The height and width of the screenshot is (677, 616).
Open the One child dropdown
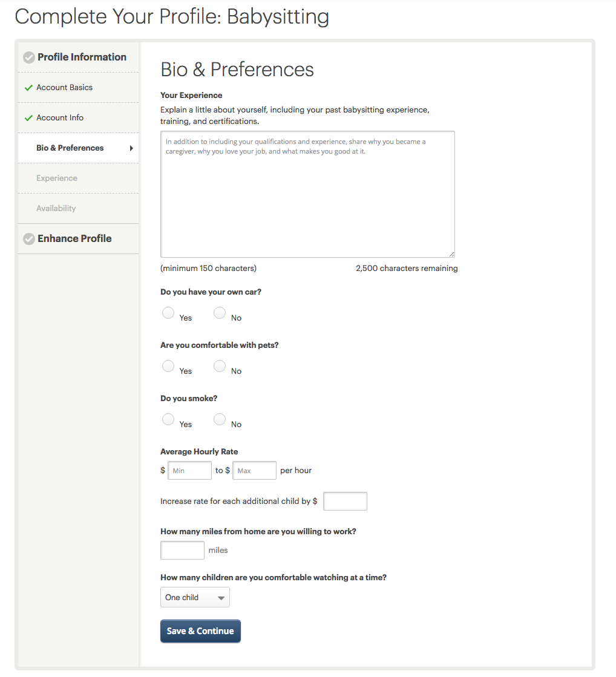coord(195,597)
